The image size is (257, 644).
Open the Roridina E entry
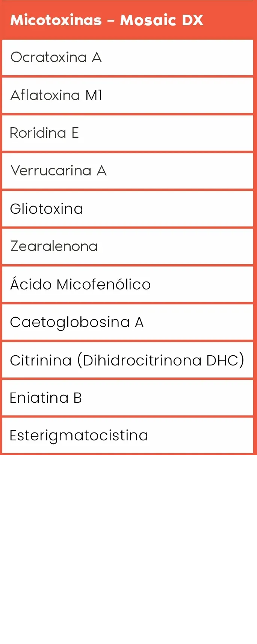click(128, 133)
